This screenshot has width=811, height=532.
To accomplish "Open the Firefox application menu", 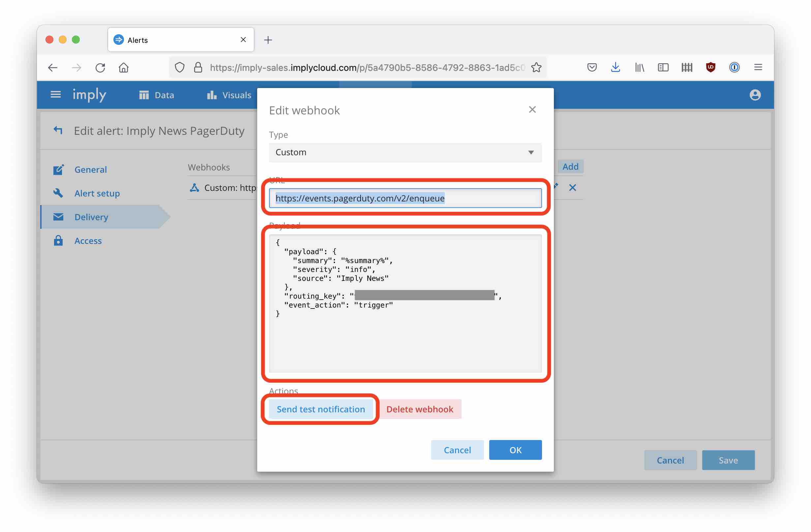I will [x=758, y=67].
